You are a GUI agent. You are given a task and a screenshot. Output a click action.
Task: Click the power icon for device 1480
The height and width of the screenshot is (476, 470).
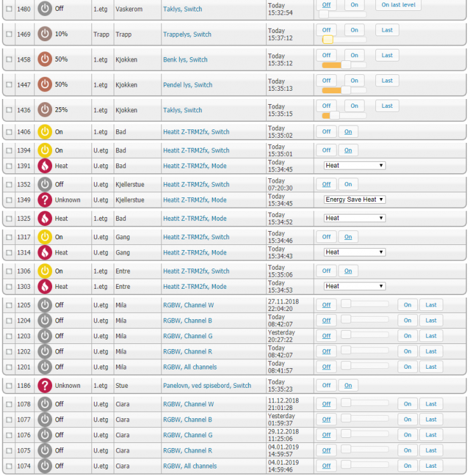coord(44,9)
